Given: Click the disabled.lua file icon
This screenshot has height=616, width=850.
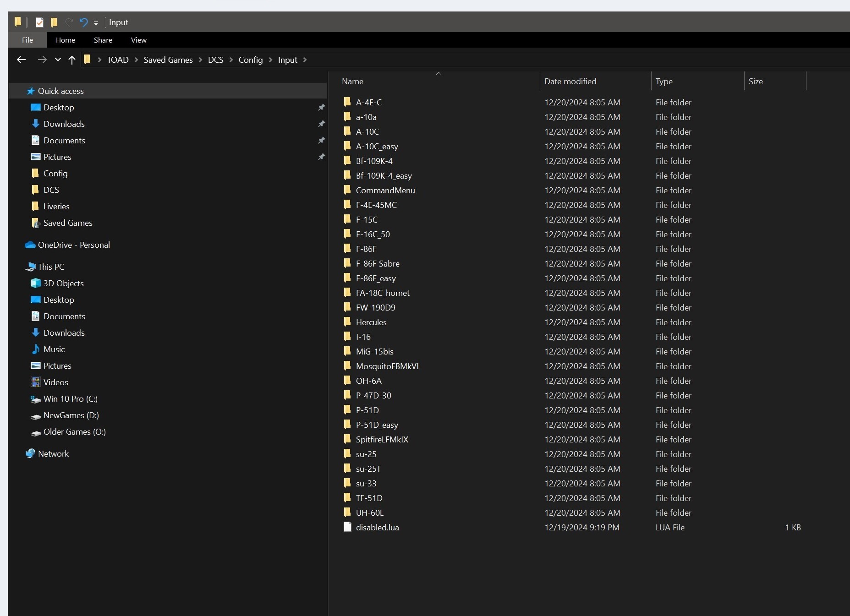Looking at the screenshot, I should coord(347,527).
